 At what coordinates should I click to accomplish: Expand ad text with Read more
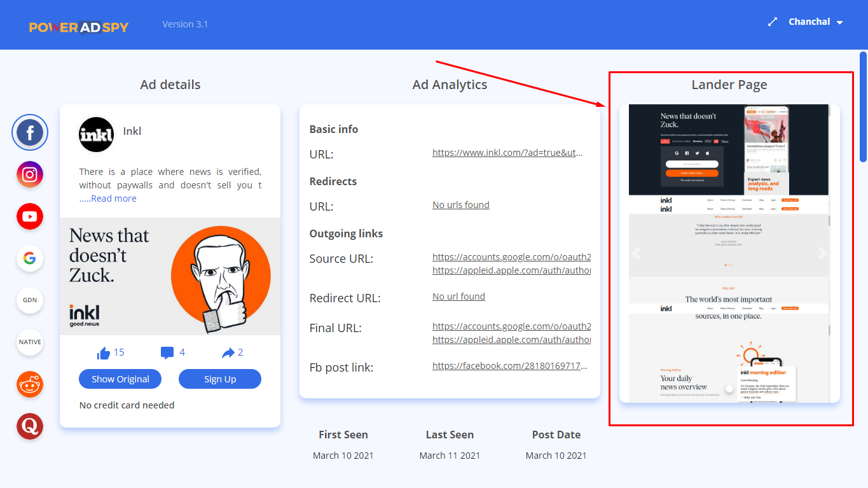114,199
